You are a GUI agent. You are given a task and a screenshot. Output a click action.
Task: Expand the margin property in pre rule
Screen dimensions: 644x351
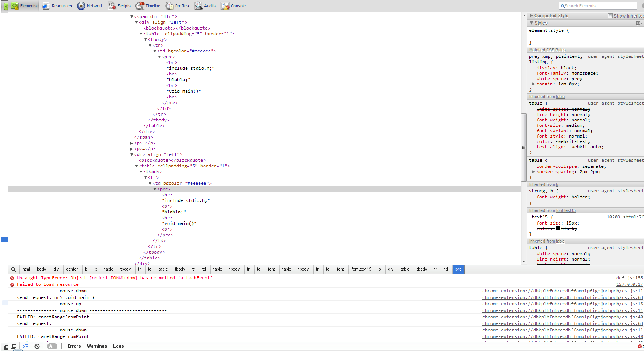point(534,84)
